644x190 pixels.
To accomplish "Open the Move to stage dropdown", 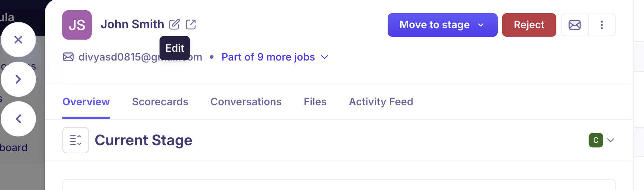I will 442,25.
